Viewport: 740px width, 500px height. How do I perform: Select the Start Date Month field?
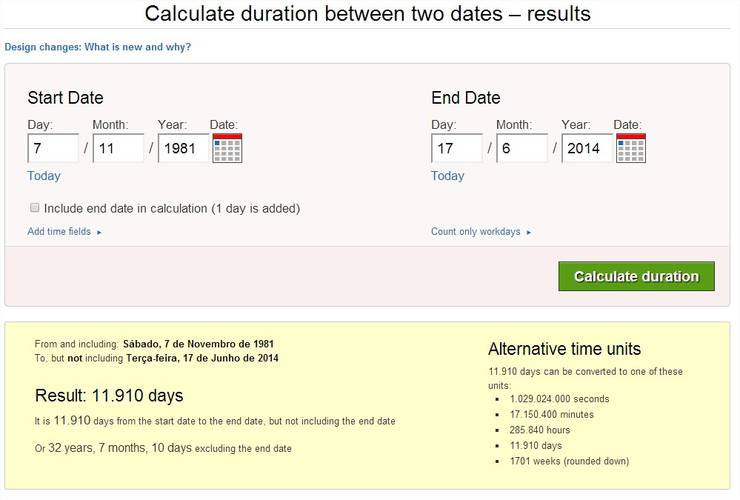pos(118,148)
